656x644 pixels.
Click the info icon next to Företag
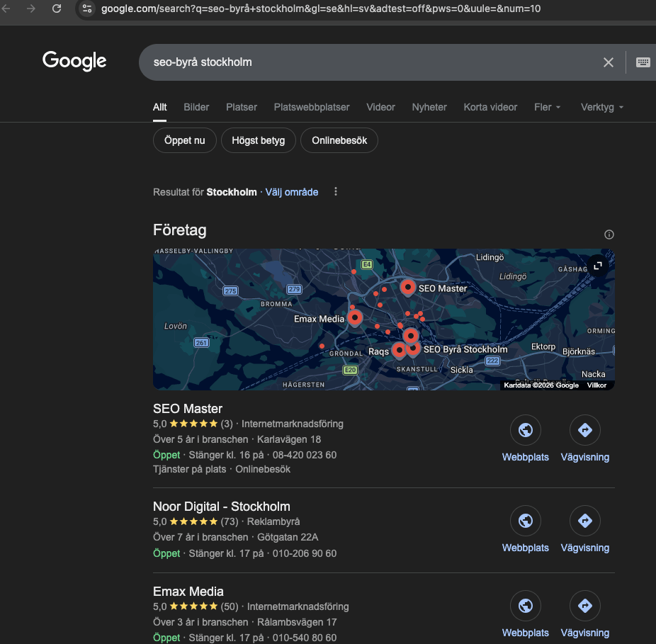pos(609,235)
